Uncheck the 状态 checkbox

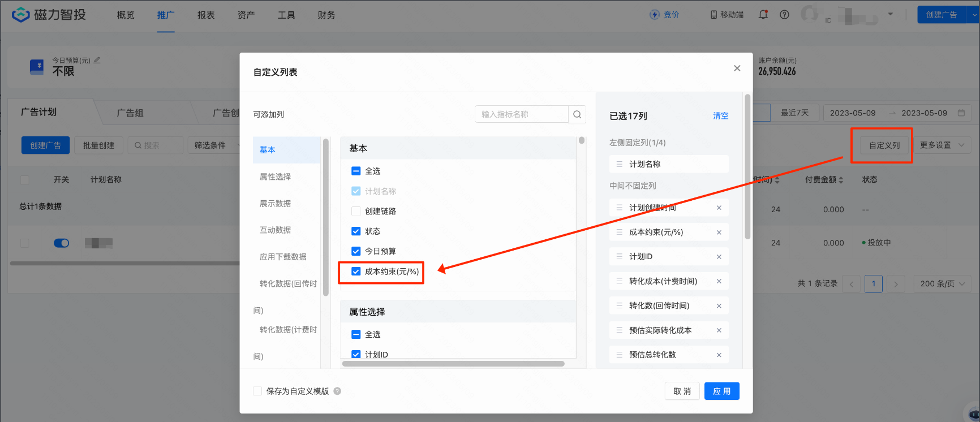[x=356, y=231]
